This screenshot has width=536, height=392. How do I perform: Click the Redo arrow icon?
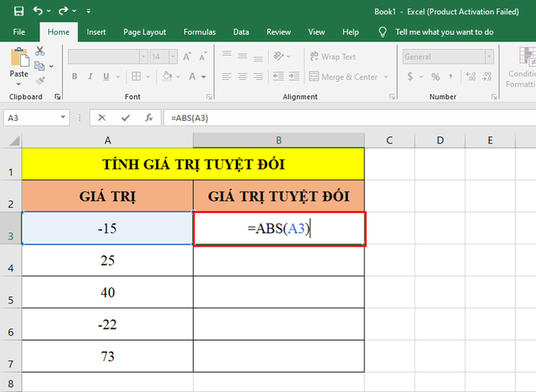[x=64, y=11]
